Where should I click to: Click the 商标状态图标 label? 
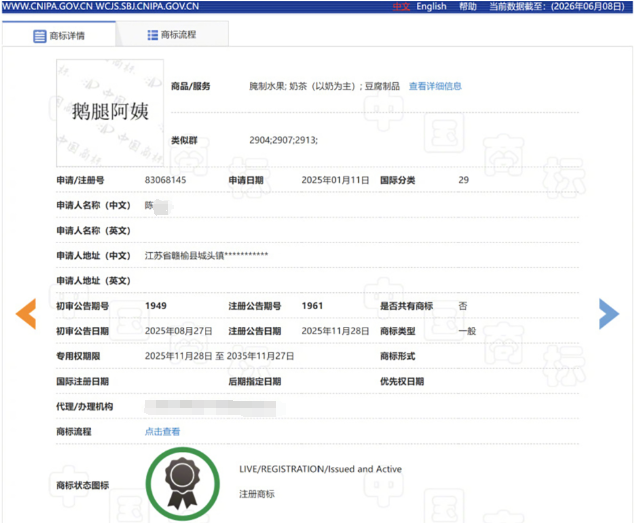click(83, 485)
